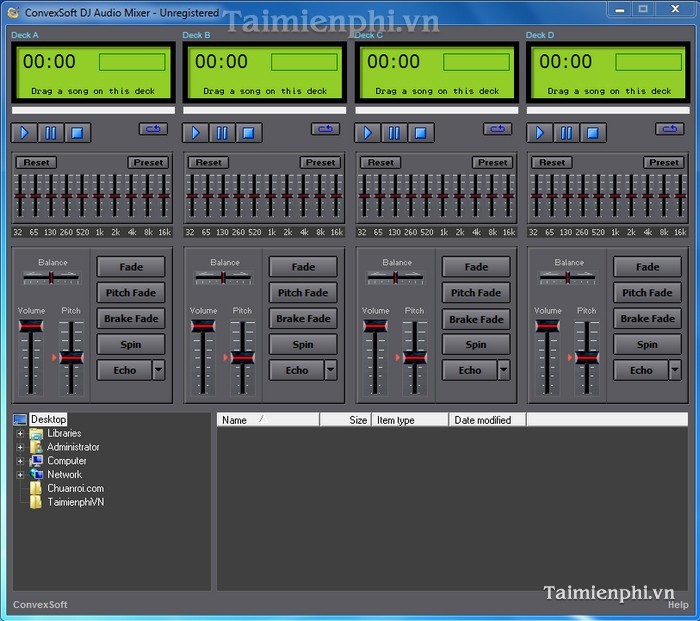The height and width of the screenshot is (621, 700).
Task: Reset the Deck A equalizer
Action: pos(36,163)
